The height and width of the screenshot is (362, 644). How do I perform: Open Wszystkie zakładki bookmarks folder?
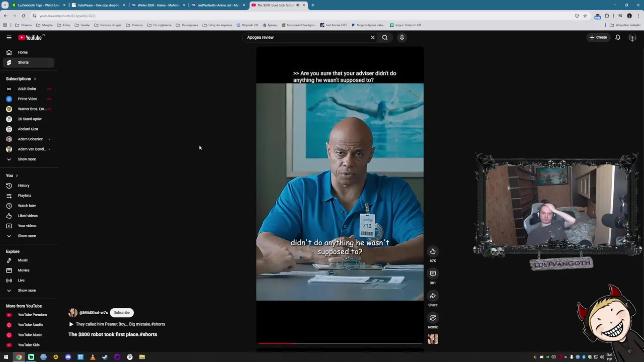click(626, 25)
